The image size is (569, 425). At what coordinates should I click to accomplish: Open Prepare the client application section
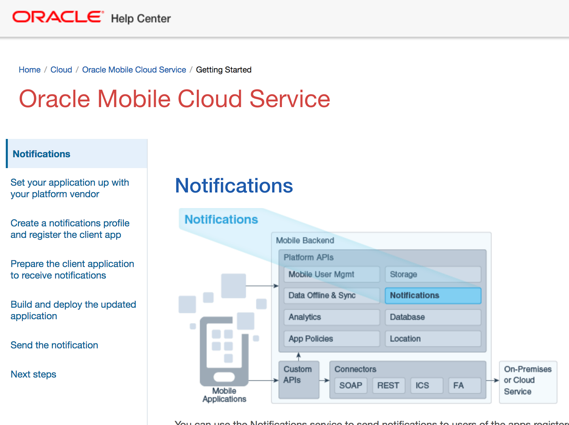(72, 269)
